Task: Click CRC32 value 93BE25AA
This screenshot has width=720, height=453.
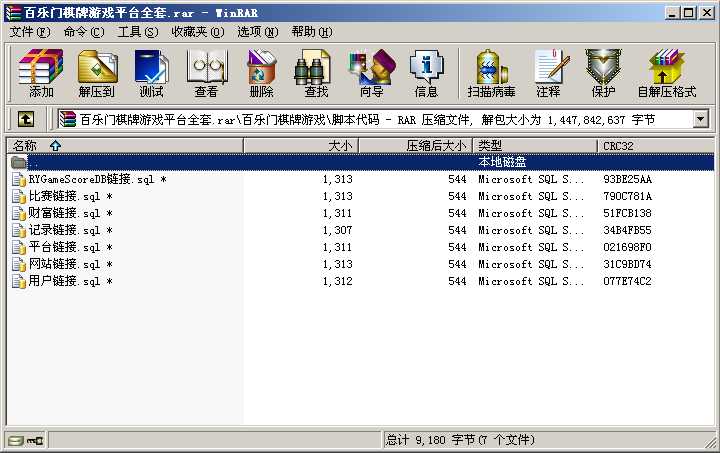Action: [x=627, y=179]
